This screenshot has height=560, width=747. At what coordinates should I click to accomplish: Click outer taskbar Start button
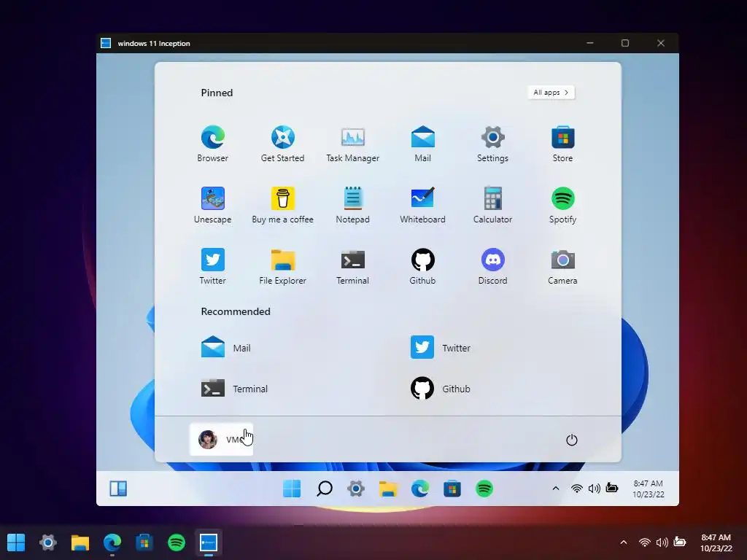[16, 542]
